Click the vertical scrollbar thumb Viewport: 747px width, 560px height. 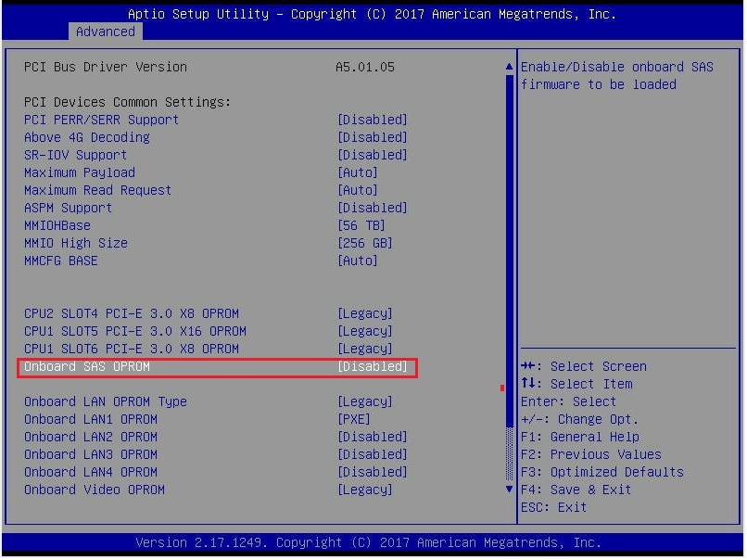coord(508,250)
